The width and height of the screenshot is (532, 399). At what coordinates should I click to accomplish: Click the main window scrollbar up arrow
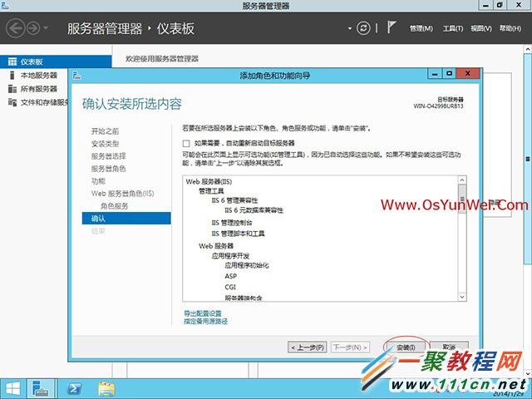(528, 50)
